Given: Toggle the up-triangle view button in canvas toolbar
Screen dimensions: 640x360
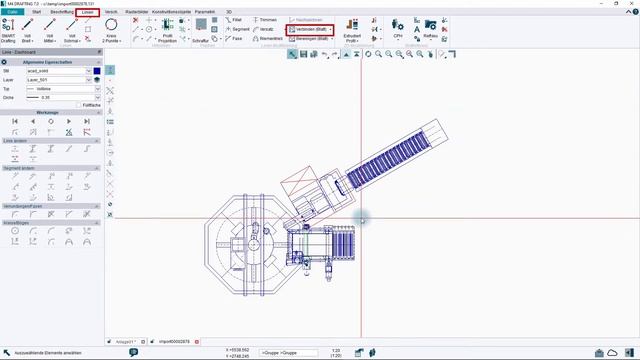Looking at the screenshot, I should pyautogui.click(x=346, y=54).
